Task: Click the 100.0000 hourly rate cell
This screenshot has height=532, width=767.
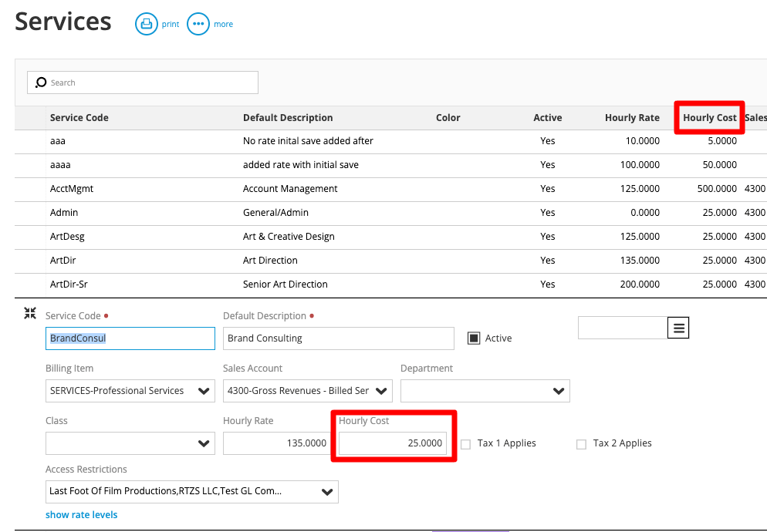Action: click(x=640, y=165)
